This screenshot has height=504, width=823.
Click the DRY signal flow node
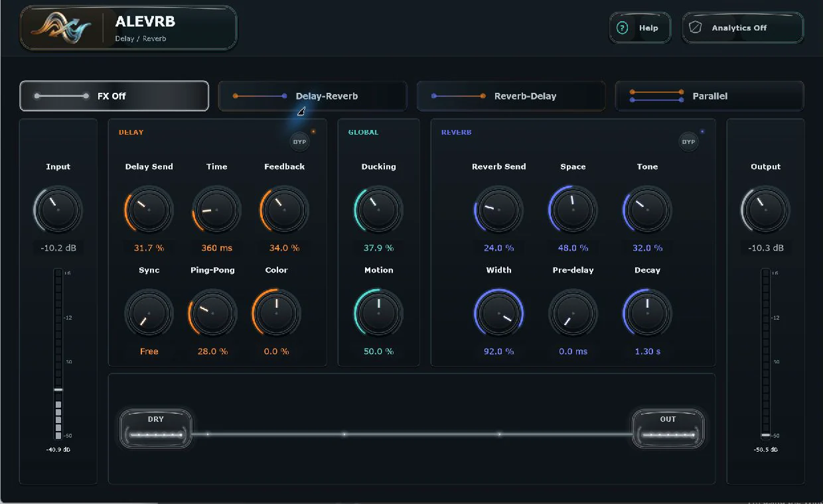coord(155,428)
